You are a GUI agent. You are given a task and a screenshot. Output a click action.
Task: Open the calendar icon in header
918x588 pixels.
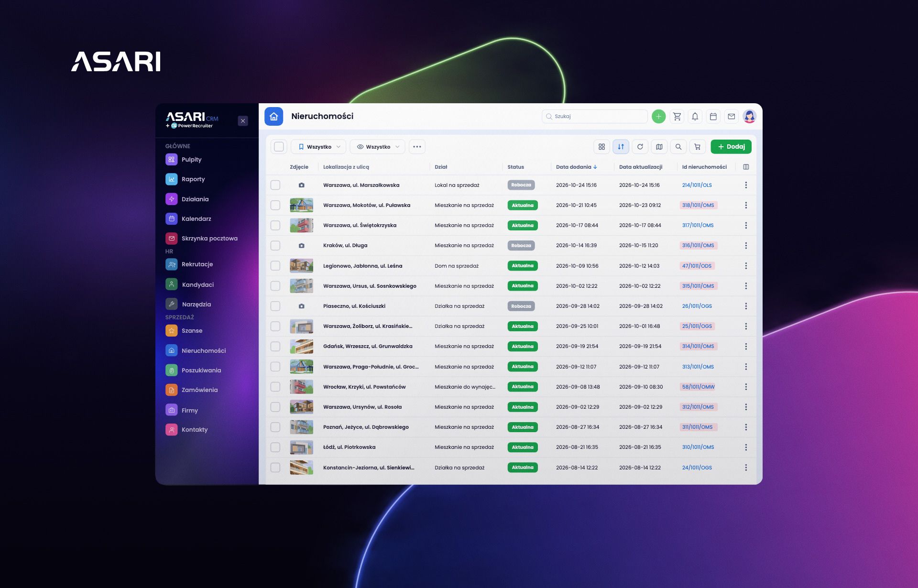713,116
